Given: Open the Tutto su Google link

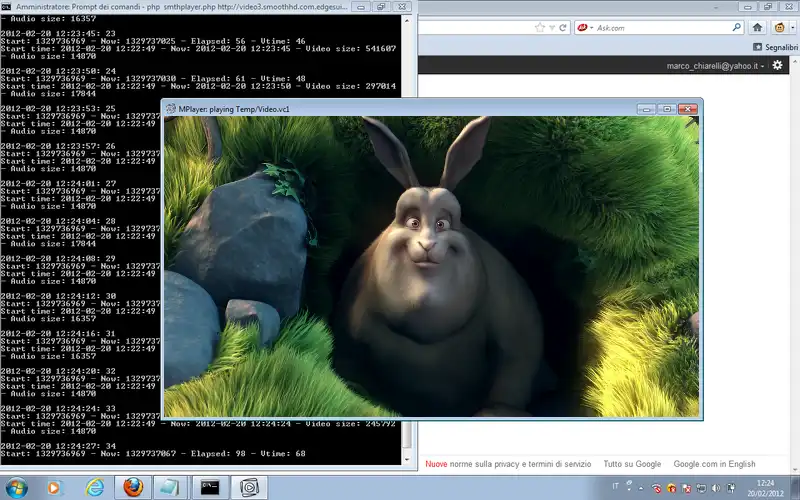Looking at the screenshot, I should (x=632, y=464).
